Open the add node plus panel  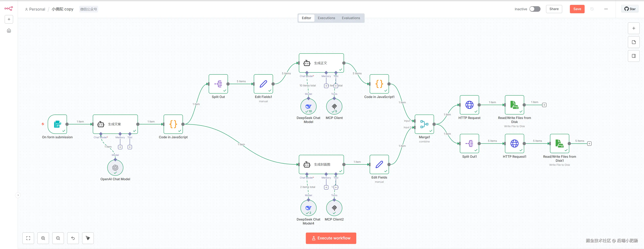pos(633,28)
